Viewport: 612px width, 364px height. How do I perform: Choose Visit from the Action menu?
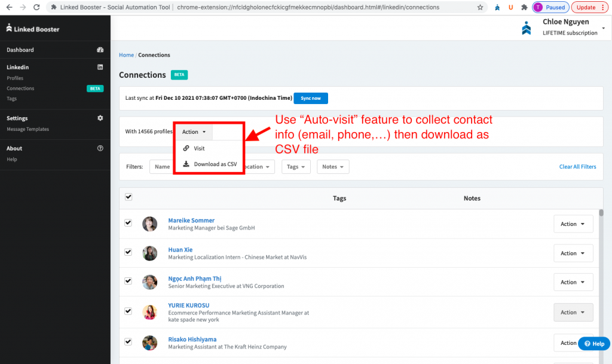click(x=199, y=148)
